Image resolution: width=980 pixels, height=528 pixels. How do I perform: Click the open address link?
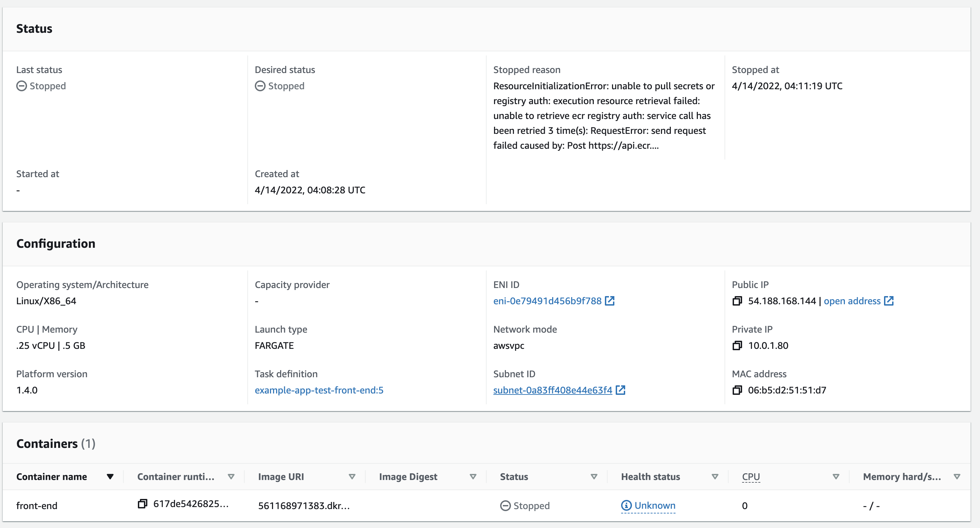[x=852, y=301]
